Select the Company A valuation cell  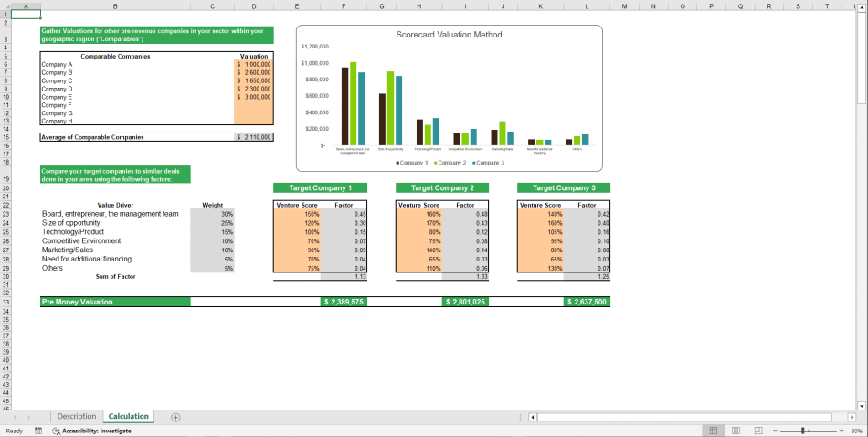(253, 65)
